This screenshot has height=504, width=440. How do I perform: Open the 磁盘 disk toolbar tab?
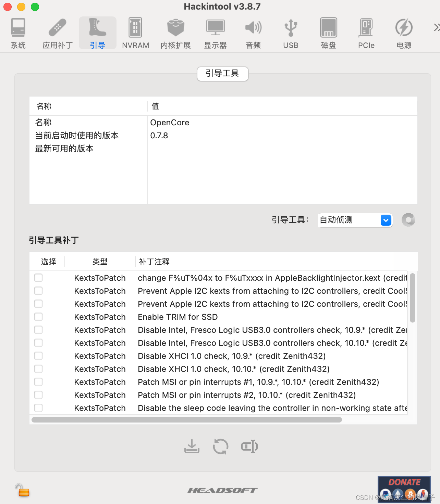click(328, 33)
